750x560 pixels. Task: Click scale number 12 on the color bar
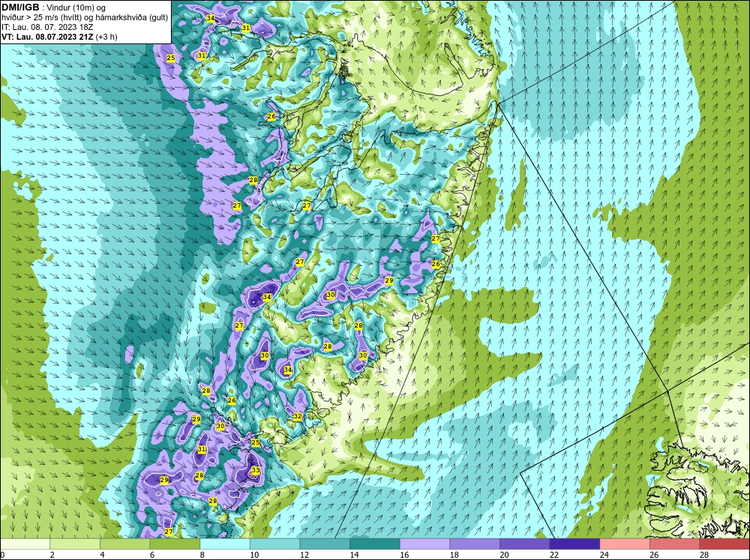coord(304,555)
